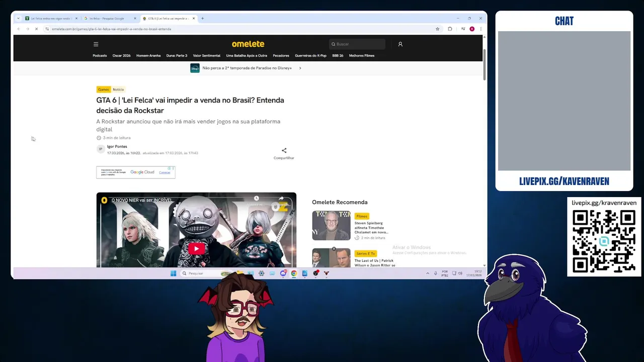Open a new browser tab

pyautogui.click(x=202, y=19)
